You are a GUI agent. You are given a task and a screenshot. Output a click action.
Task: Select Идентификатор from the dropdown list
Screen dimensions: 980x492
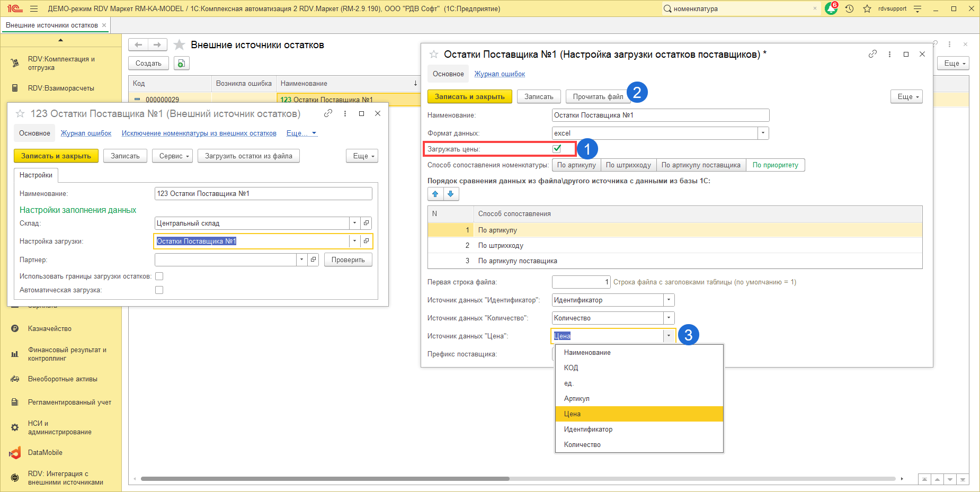pyautogui.click(x=588, y=429)
